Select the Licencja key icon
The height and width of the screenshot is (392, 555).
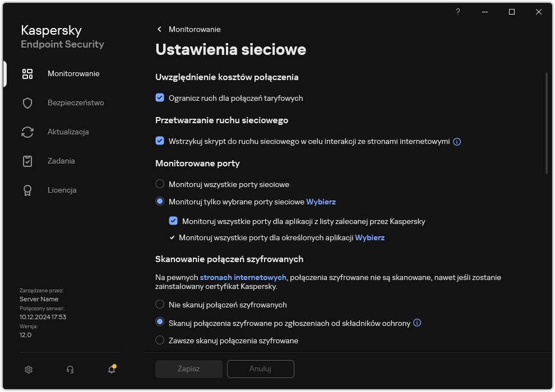tap(27, 190)
